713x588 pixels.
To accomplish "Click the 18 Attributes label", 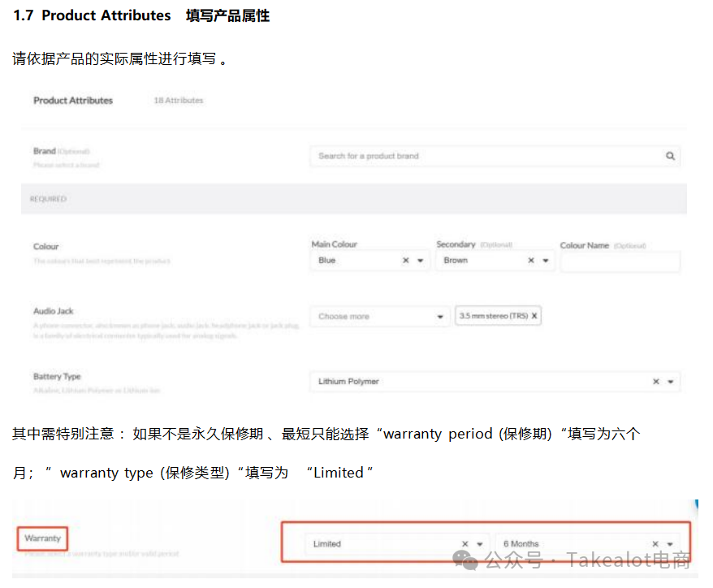I will [x=179, y=101].
